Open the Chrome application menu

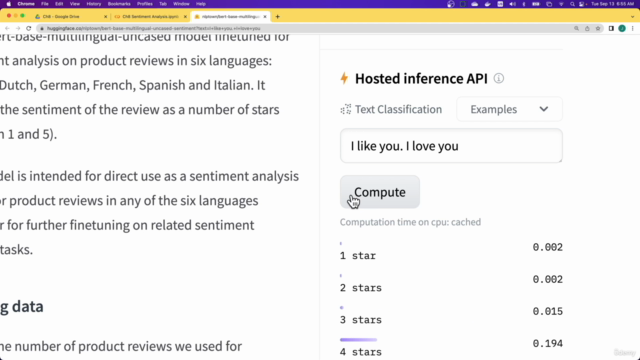(26, 4)
